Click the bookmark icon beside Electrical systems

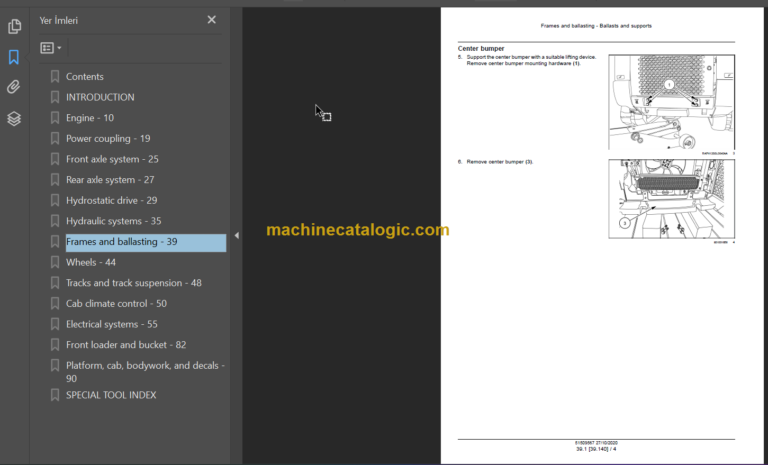(55, 324)
